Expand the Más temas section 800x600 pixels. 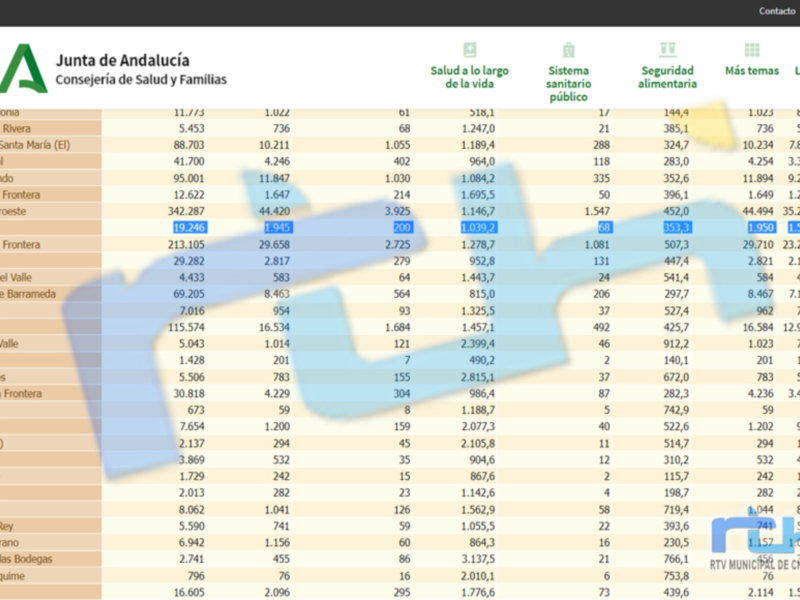pyautogui.click(x=751, y=70)
